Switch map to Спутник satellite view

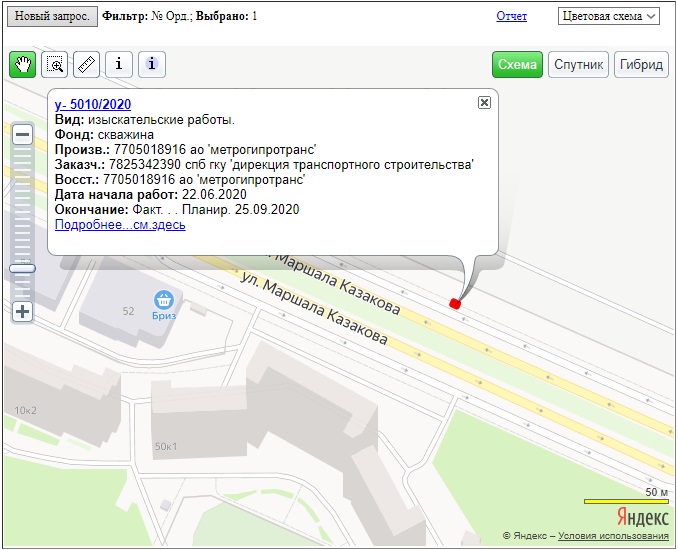click(578, 65)
